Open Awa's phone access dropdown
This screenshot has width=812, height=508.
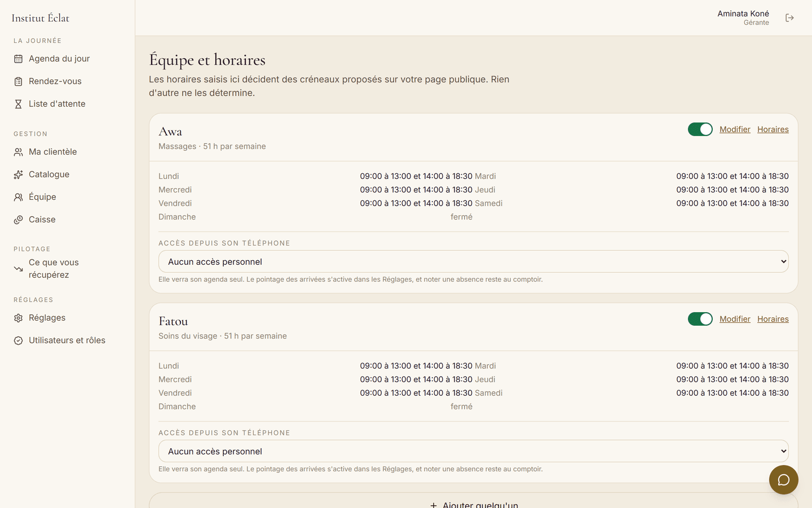coord(474,261)
